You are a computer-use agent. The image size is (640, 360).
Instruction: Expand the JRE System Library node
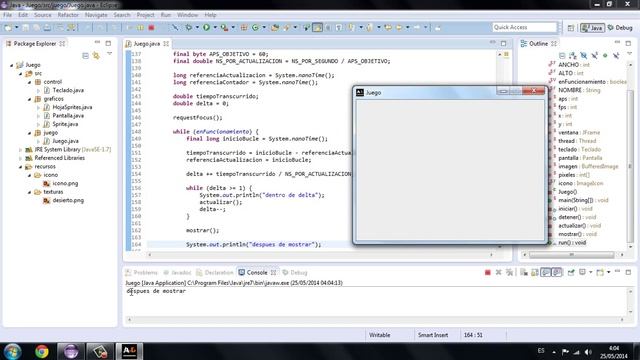coord(20,150)
